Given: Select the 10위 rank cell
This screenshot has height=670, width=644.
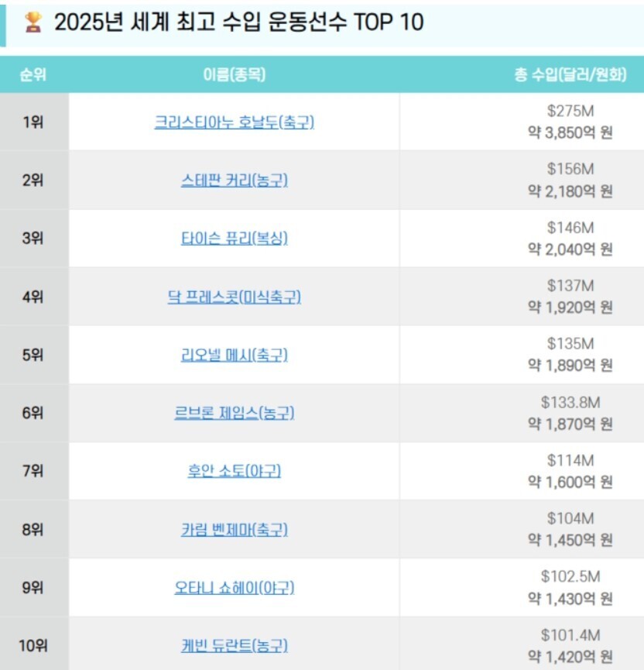Looking at the screenshot, I should tap(33, 645).
